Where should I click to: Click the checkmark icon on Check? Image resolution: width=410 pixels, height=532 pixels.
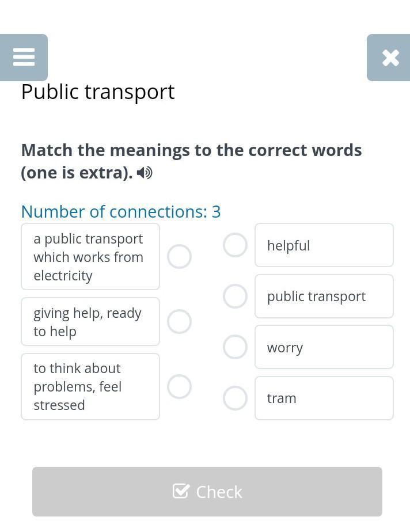click(181, 491)
